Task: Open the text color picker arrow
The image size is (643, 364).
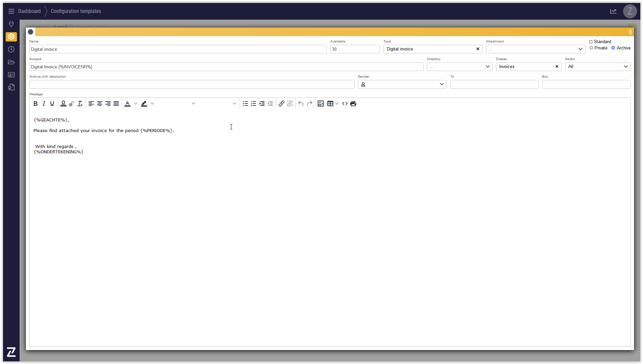Action: point(135,104)
